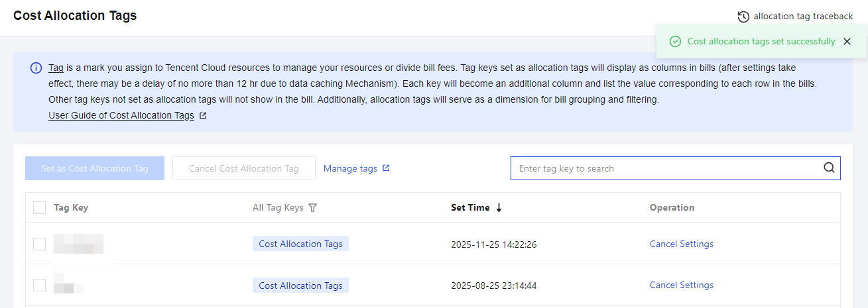Dismiss the success notification with the X
Screen dimensions: 868x308
click(847, 42)
